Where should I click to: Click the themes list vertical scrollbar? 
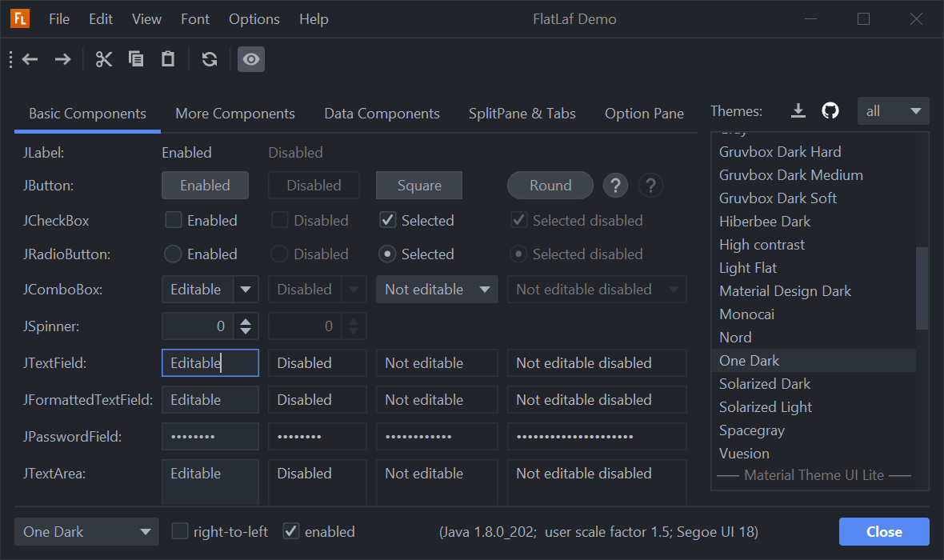click(922, 288)
